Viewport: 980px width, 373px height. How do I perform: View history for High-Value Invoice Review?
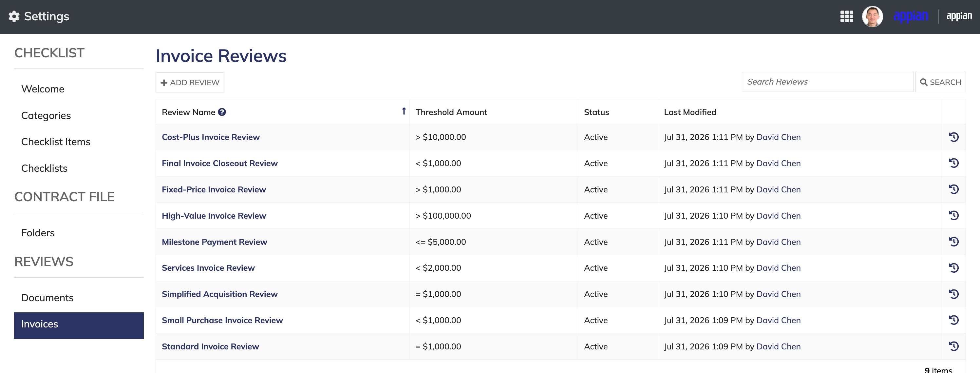(953, 216)
